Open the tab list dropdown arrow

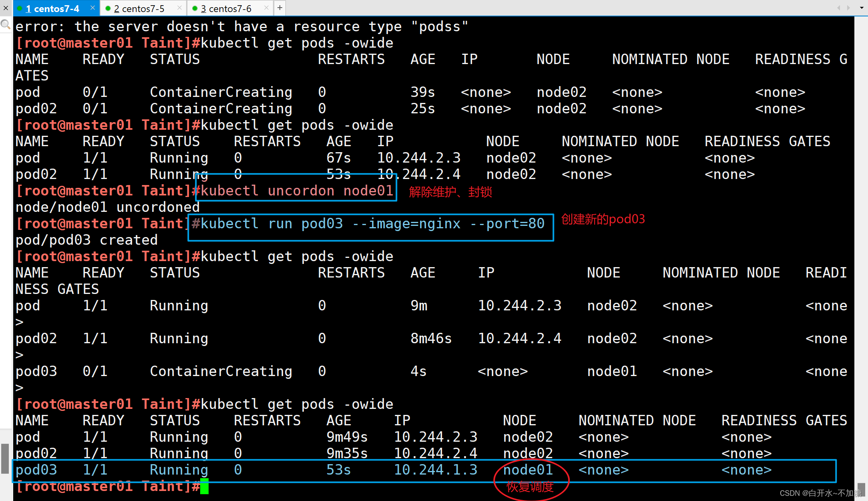[x=862, y=8]
